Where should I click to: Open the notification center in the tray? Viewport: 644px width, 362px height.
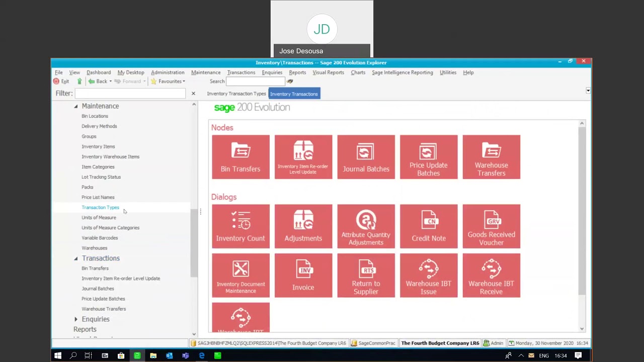click(578, 356)
